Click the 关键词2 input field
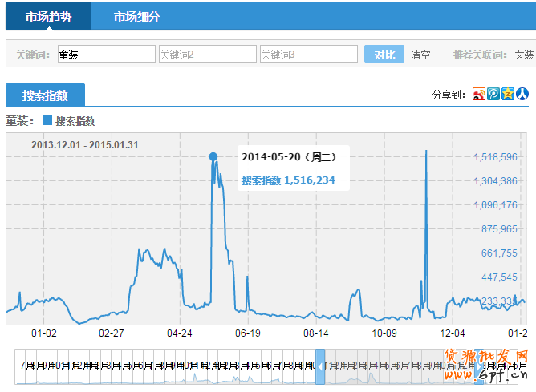This screenshot has width=536, height=392. (x=207, y=55)
